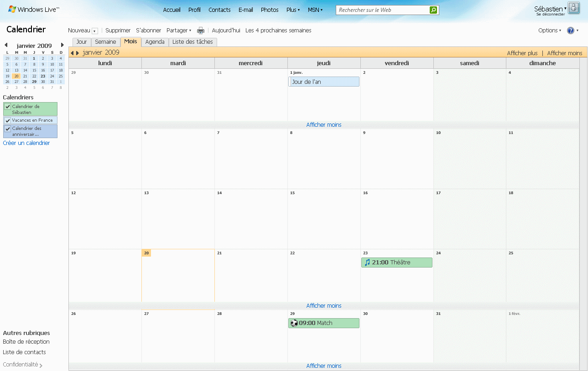Open the printer icon to print
588x371 pixels.
click(x=201, y=31)
